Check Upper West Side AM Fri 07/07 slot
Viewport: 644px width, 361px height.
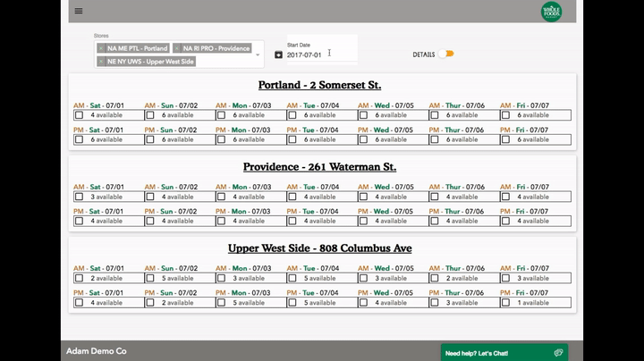(x=506, y=278)
